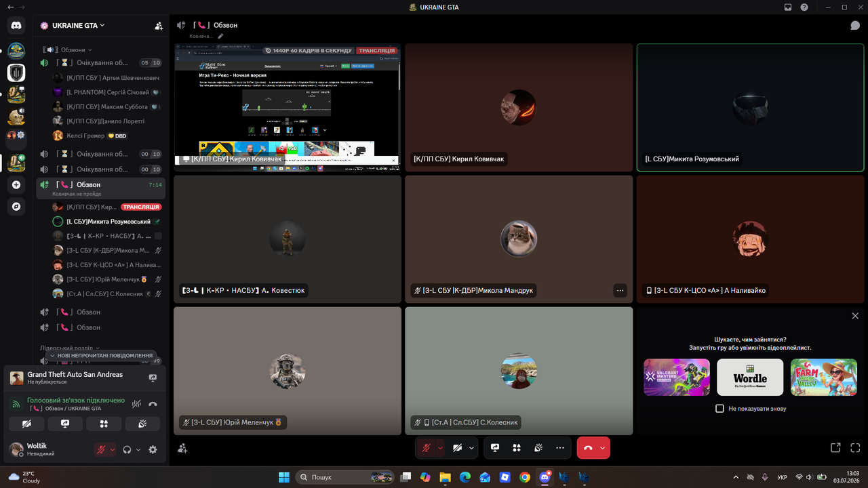
Task: Open the Wordle activity card
Action: click(750, 377)
